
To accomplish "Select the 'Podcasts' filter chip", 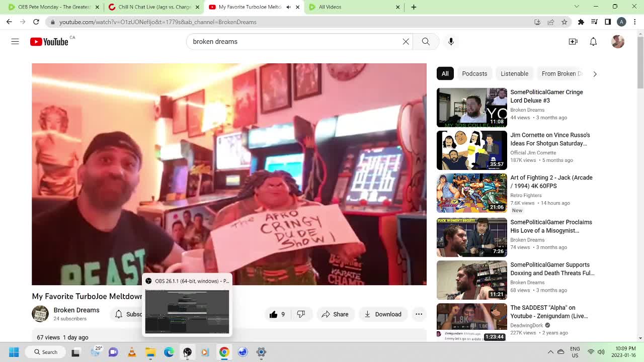I will click(x=474, y=74).
